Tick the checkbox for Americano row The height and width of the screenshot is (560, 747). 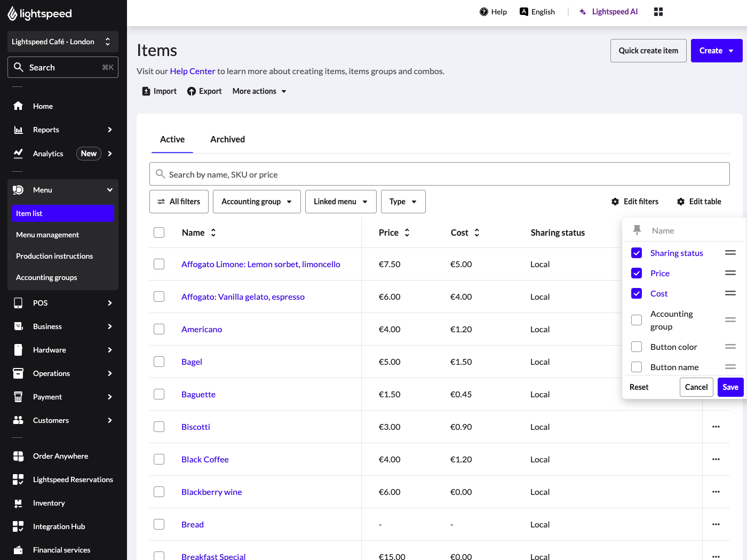159,329
